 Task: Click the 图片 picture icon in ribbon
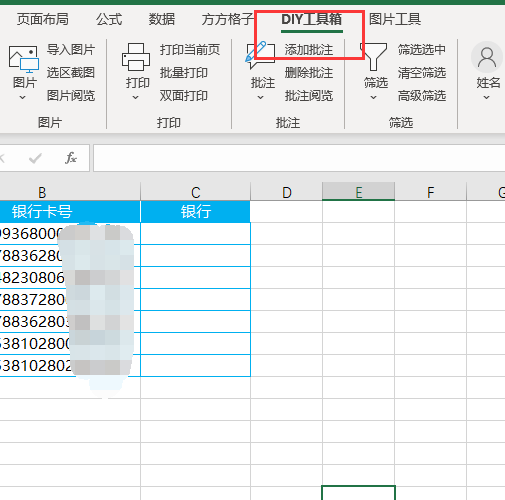coord(24,59)
